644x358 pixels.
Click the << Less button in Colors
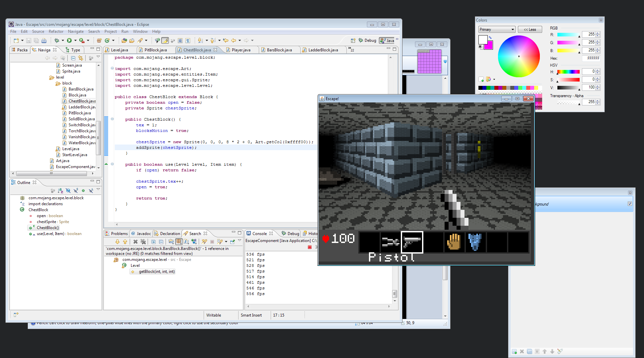pos(530,30)
